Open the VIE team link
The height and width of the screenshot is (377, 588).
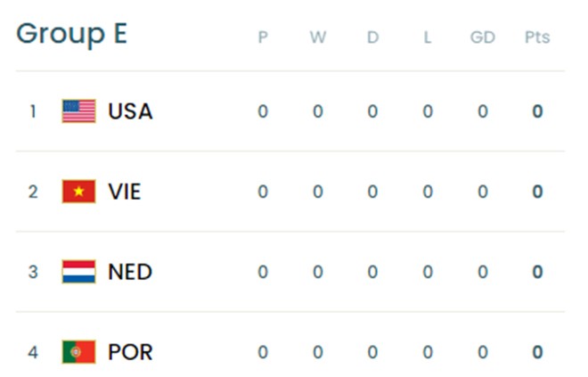(124, 192)
